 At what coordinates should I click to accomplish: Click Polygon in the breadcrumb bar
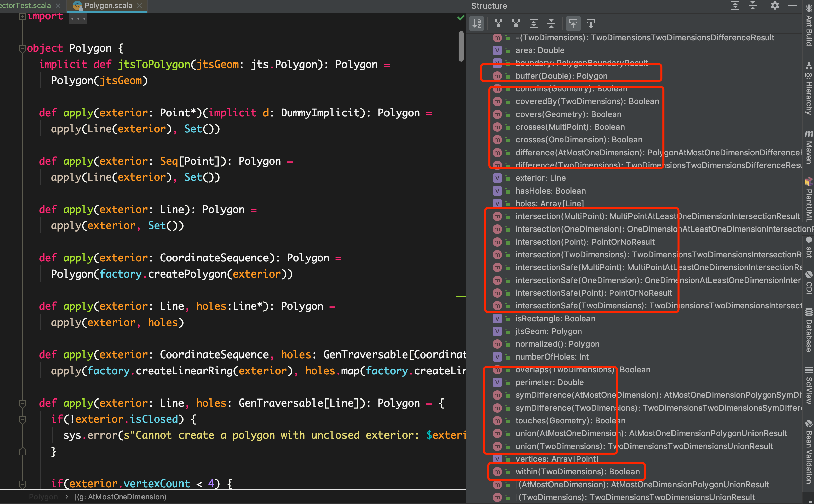tap(43, 497)
